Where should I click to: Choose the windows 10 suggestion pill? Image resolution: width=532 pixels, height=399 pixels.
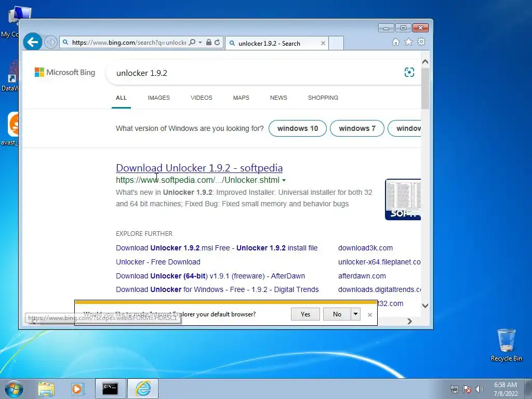click(x=298, y=129)
